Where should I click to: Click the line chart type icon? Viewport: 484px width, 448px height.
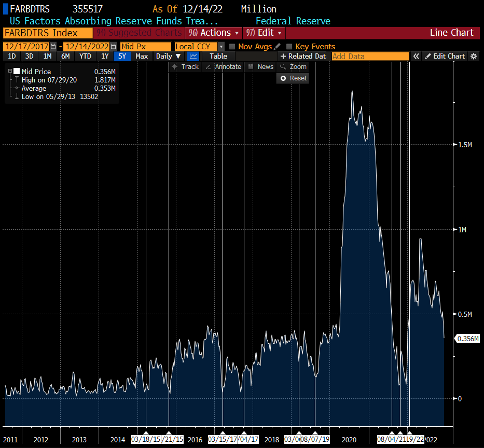point(193,56)
